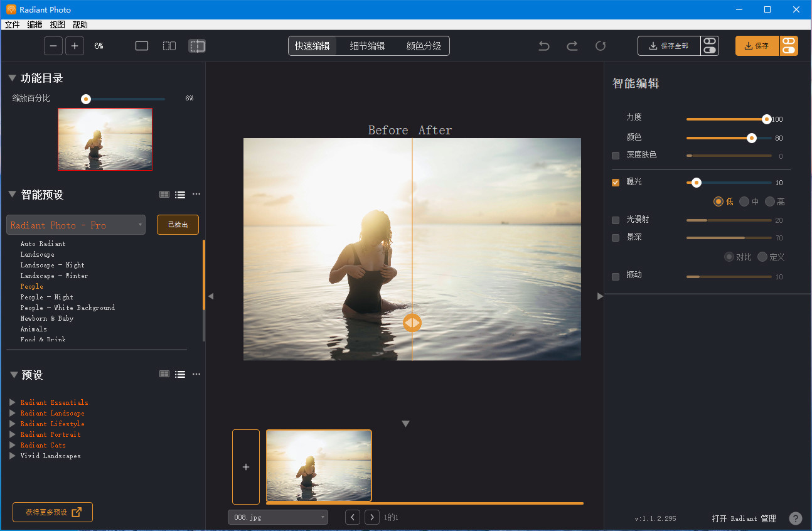
Task: Open the 智能预设 overflow menu dots
Action: 196,195
